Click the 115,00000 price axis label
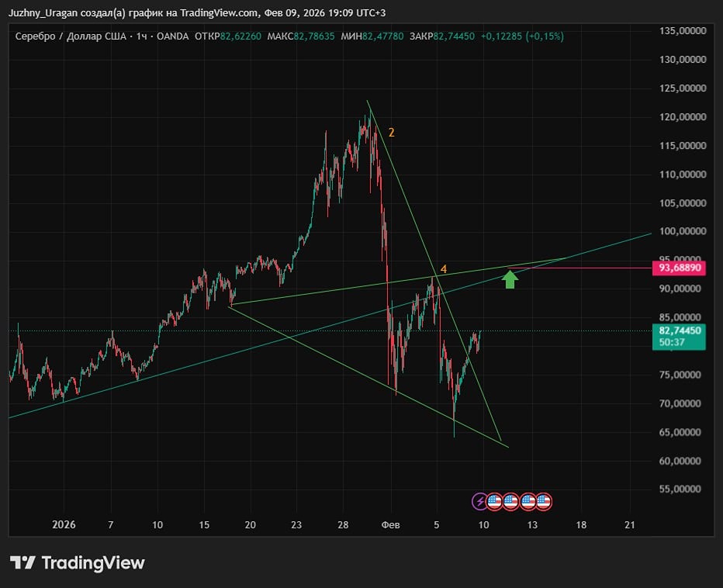 (683, 146)
